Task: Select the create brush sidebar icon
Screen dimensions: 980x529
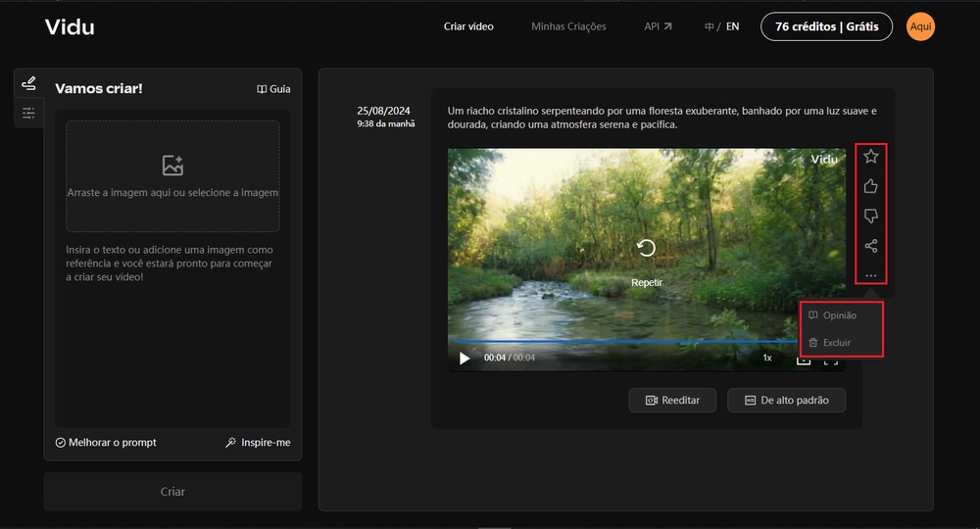Action: pos(28,83)
